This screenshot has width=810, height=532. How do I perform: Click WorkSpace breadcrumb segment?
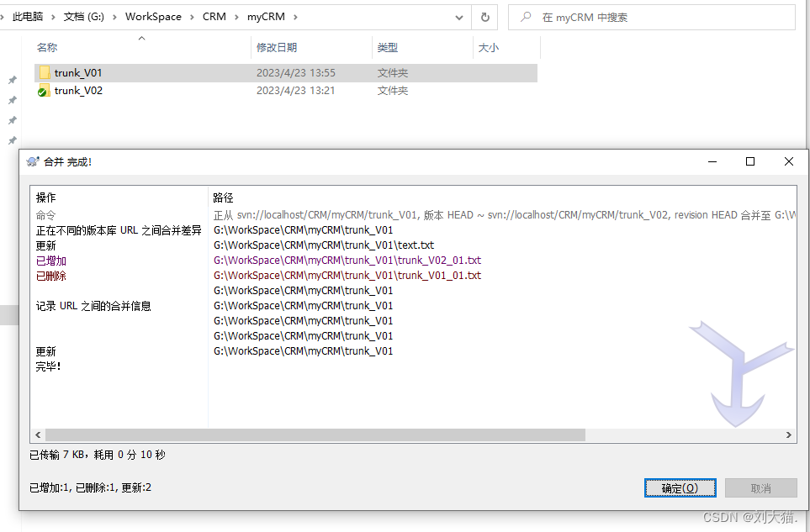tap(153, 17)
